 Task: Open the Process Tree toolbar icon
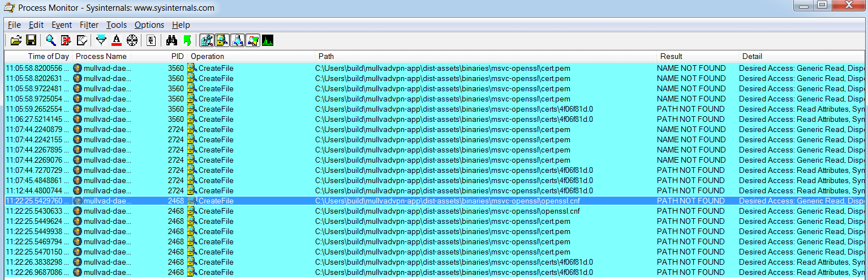click(151, 40)
